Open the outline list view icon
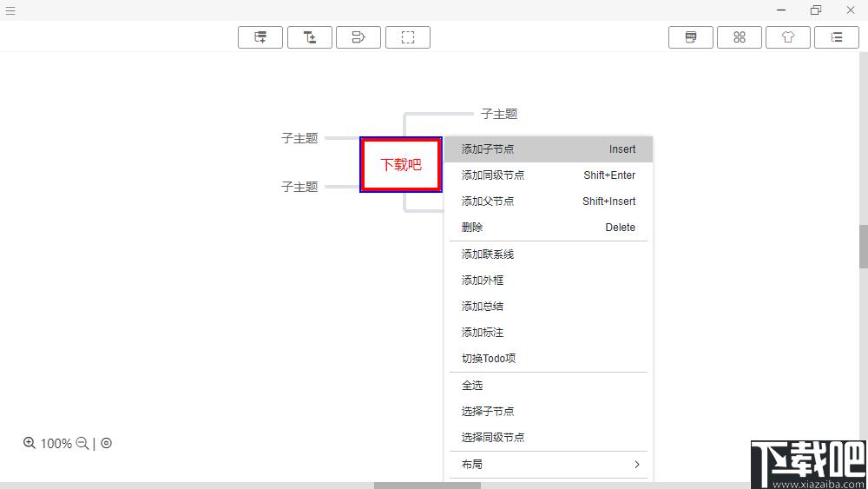Screen dimensions: 868x489 point(837,37)
